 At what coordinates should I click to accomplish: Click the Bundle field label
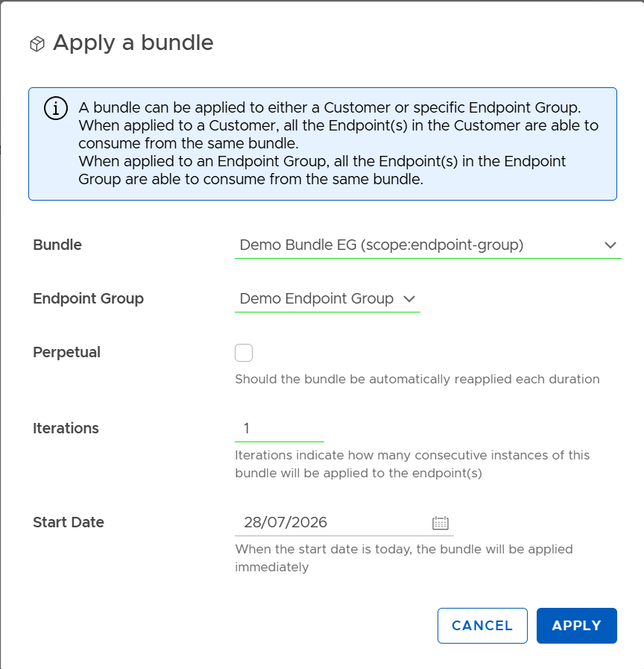tap(57, 245)
